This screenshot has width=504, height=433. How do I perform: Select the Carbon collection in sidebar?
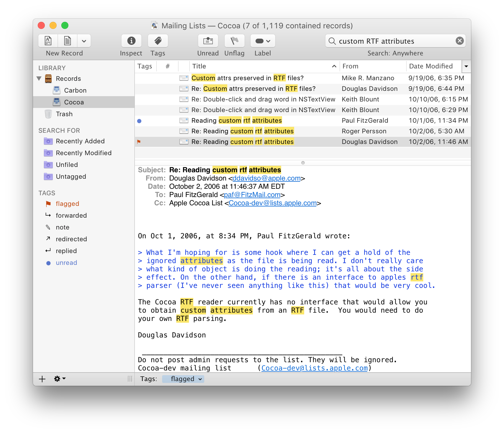pyautogui.click(x=75, y=90)
